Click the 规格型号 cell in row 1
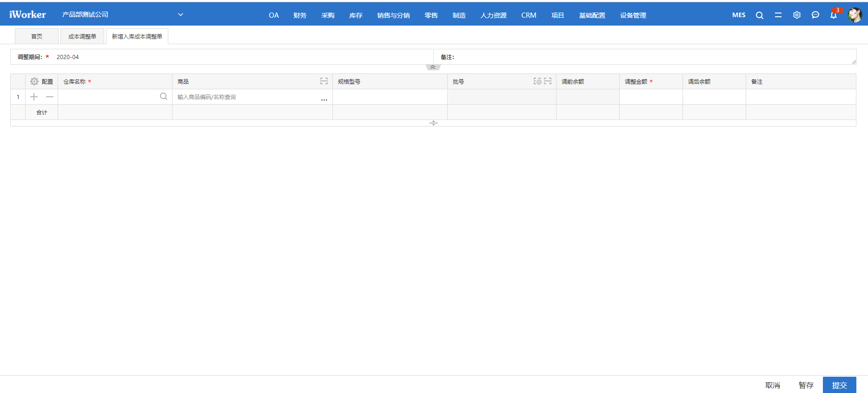 click(x=390, y=97)
